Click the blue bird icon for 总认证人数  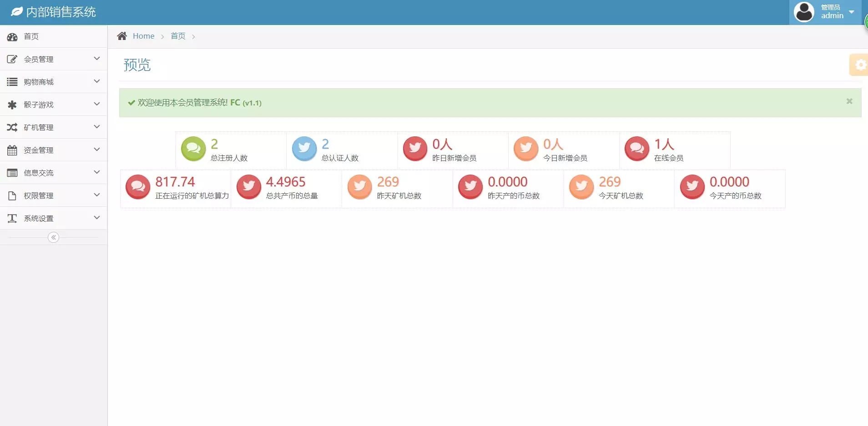point(304,149)
